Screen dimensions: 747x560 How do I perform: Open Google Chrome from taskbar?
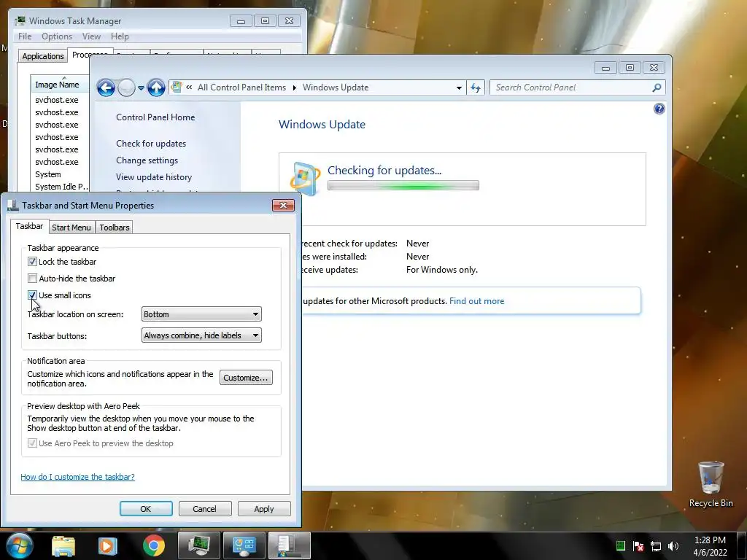pyautogui.click(x=153, y=546)
